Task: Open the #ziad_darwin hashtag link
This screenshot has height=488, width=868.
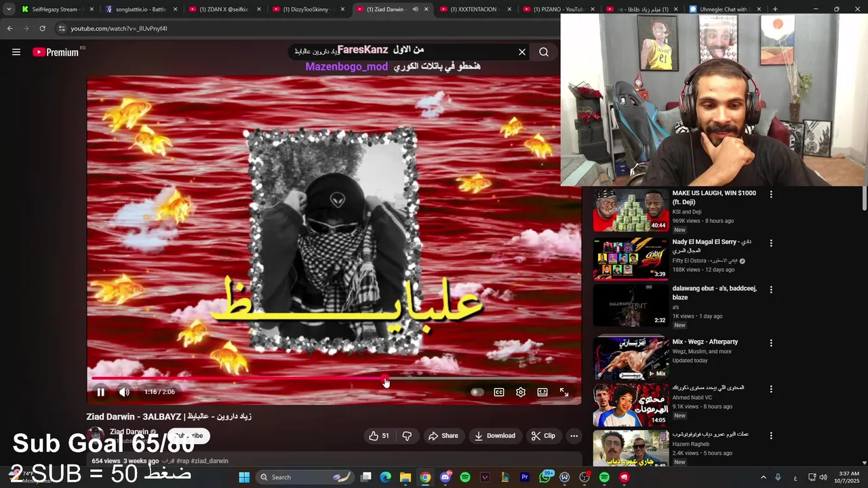Action: (x=210, y=461)
